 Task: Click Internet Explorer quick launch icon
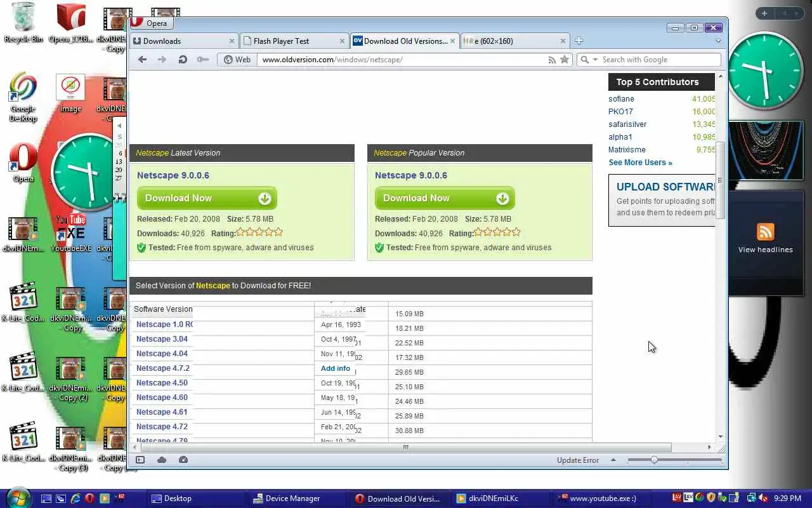[75, 498]
